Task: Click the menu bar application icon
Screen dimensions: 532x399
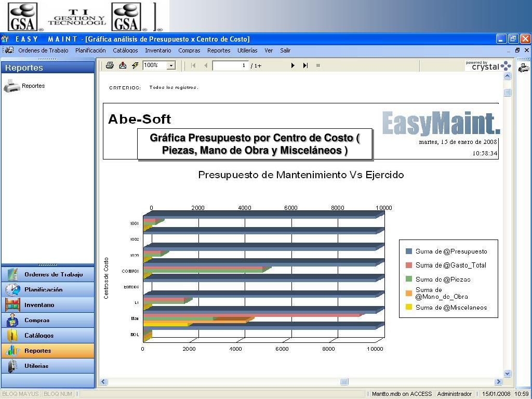Action: click(x=9, y=50)
